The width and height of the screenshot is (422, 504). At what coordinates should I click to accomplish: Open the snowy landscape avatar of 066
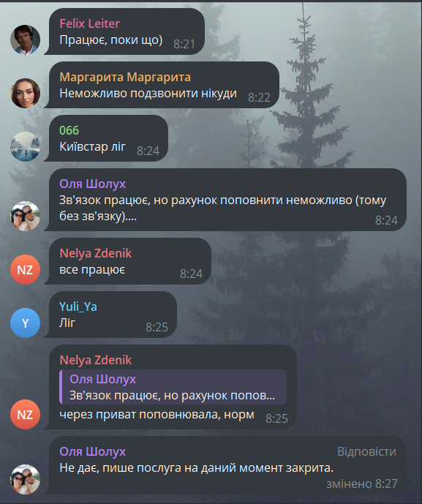25,146
